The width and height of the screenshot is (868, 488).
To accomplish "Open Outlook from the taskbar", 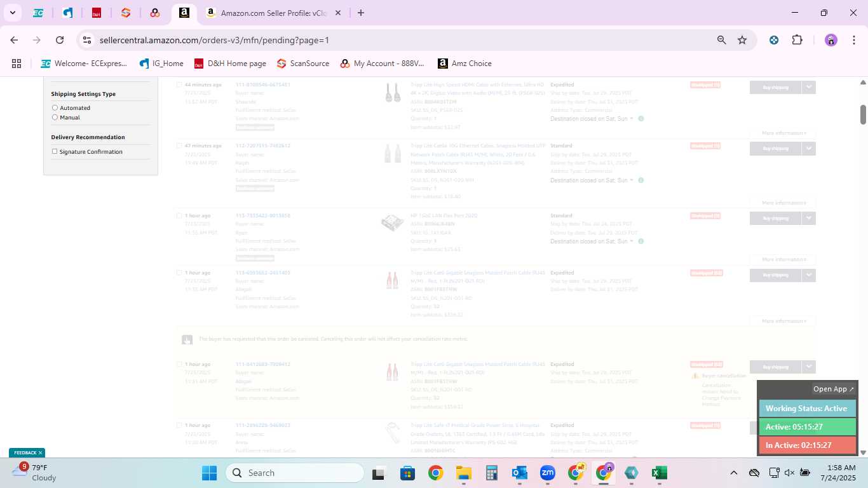I will pyautogui.click(x=519, y=473).
